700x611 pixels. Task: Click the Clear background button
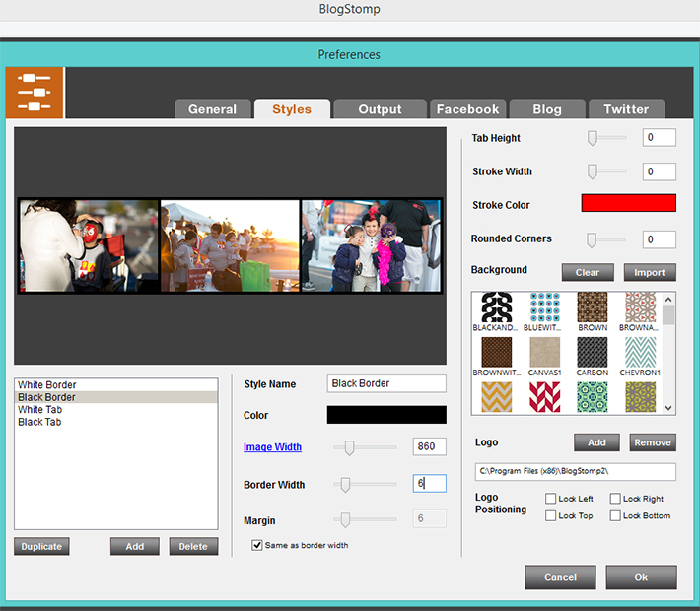point(588,272)
